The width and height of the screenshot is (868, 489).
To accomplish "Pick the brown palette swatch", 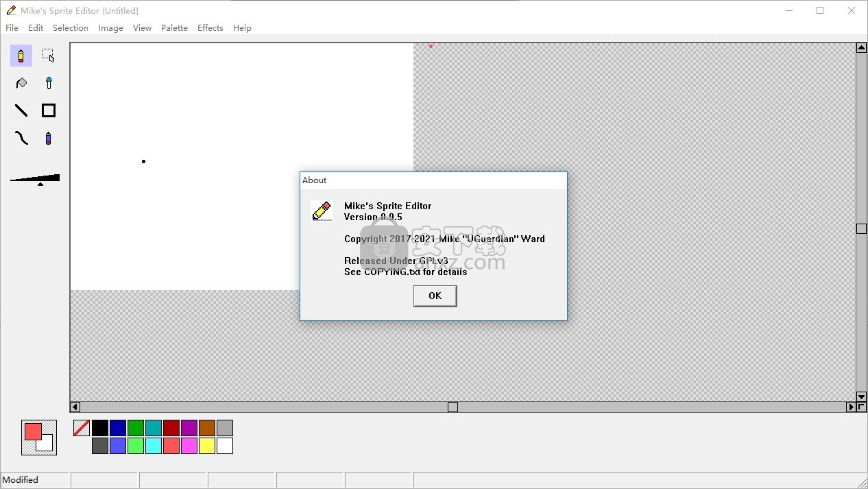I will (x=207, y=428).
